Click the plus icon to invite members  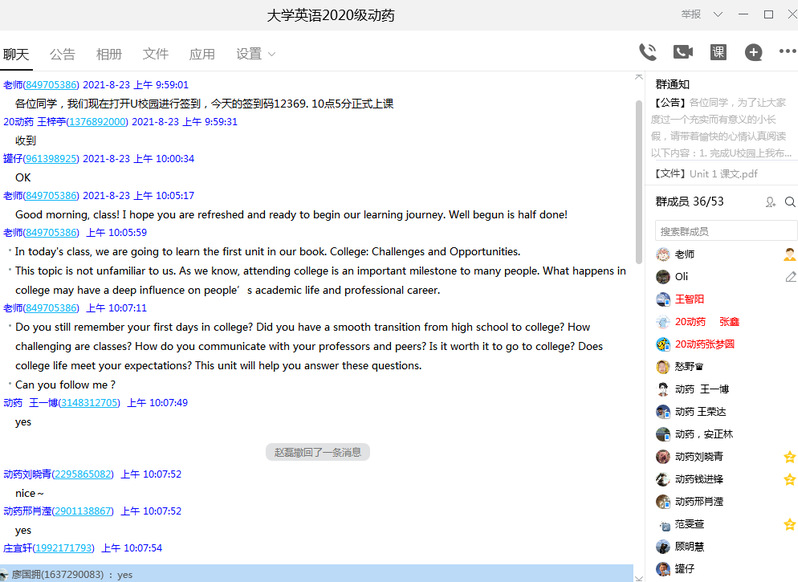tap(753, 52)
